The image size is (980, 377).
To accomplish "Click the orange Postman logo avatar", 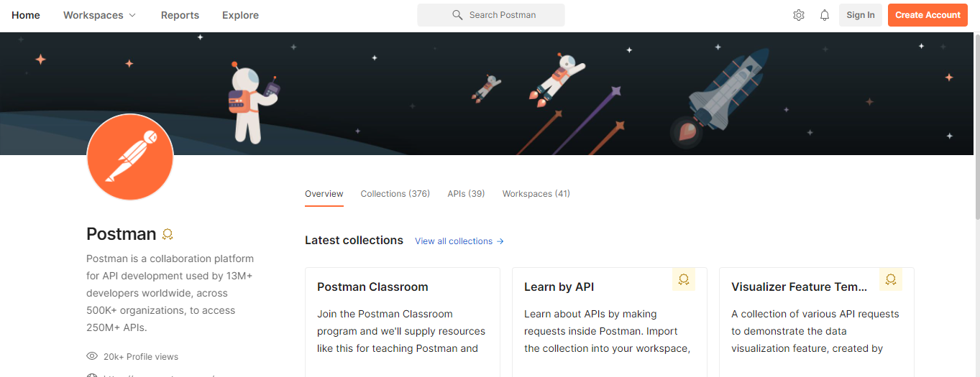I will pyautogui.click(x=130, y=157).
